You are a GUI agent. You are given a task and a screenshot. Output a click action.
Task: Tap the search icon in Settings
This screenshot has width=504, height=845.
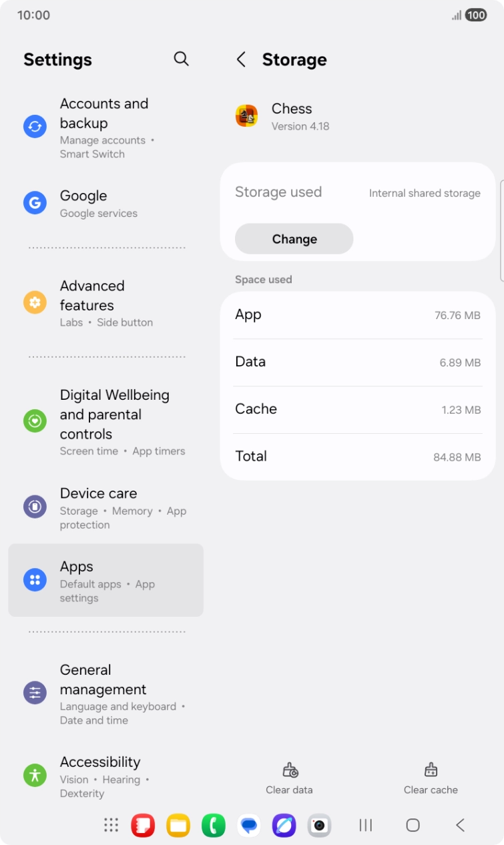tap(181, 59)
